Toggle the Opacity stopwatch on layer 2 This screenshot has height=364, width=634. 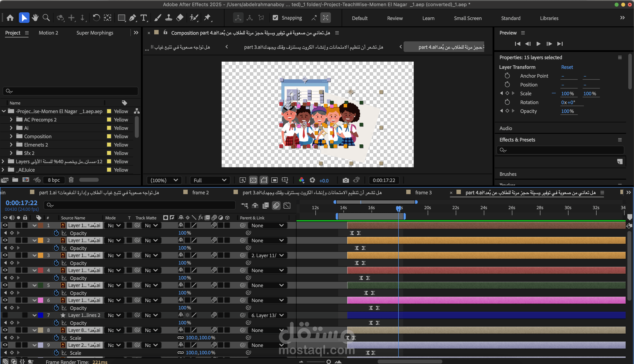click(56, 248)
